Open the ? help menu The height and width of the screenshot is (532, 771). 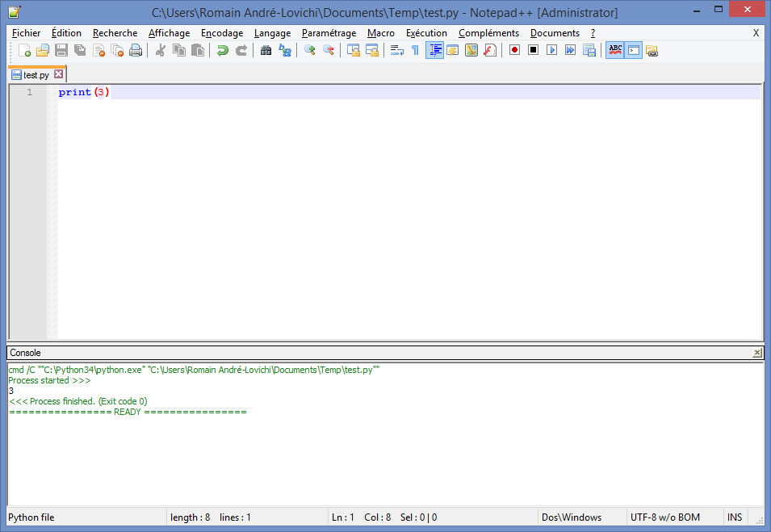pos(593,33)
